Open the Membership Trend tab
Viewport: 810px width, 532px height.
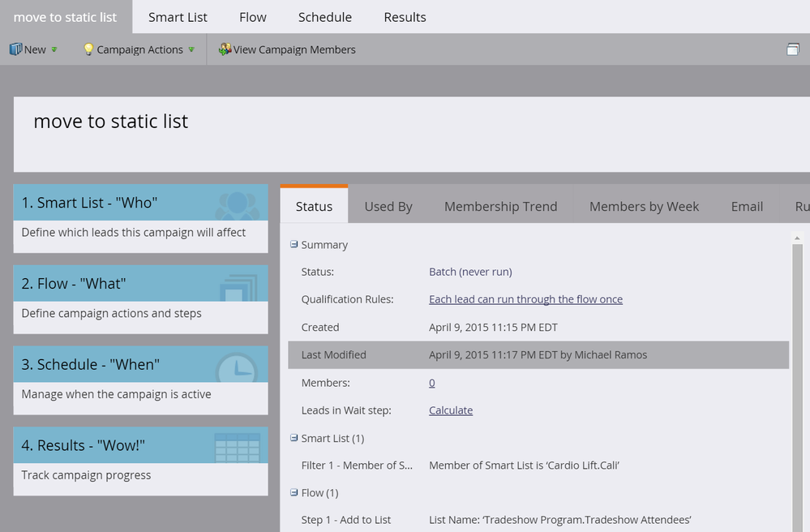pyautogui.click(x=500, y=207)
